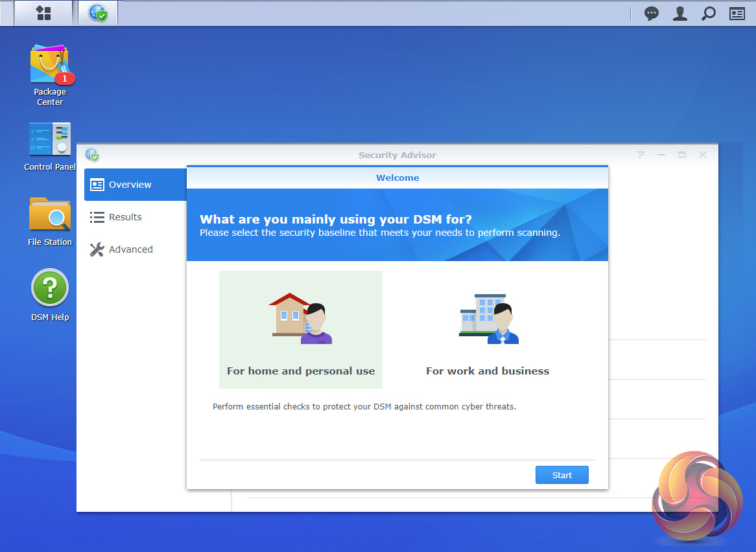
Task: Open the notifications speech bubble icon
Action: point(652,14)
